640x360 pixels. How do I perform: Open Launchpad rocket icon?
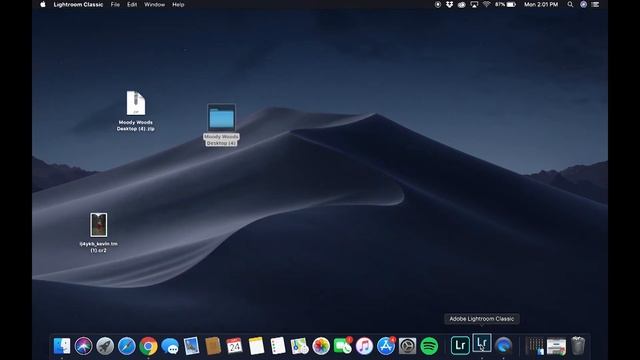tap(105, 346)
